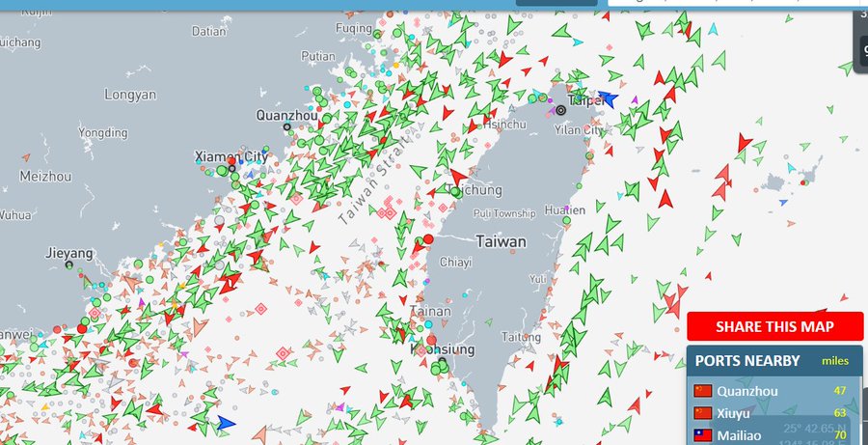
Task: Select the blue ship at the map bottom
Action: click(x=226, y=422)
